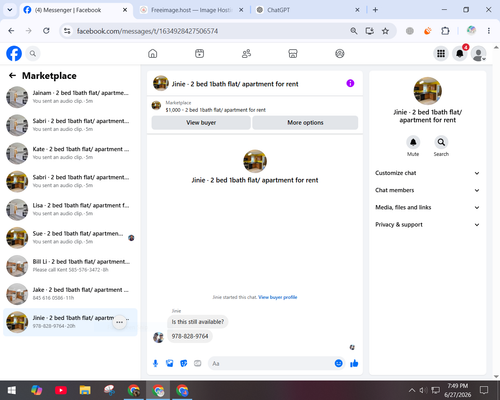The image size is (500, 400).
Task: Open the tab search dropdown arrow
Action: pos(10,10)
